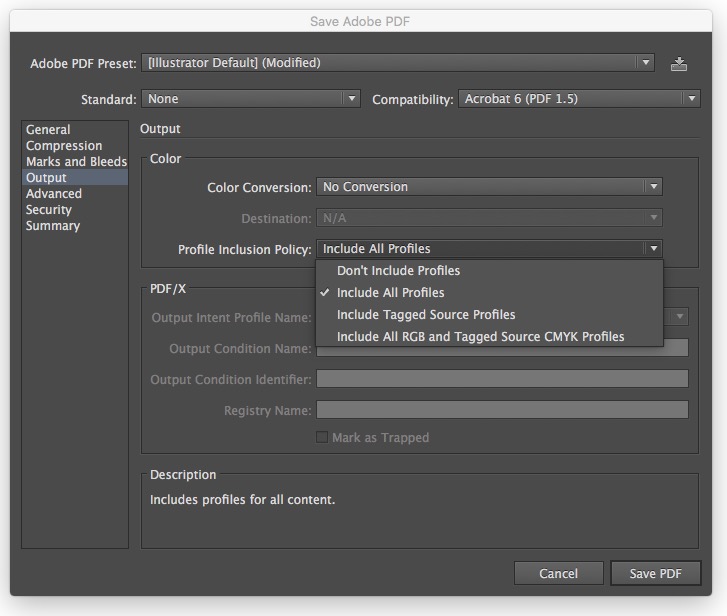Click the Output Intent Profile Name arrow
The width and height of the screenshot is (727, 616).
[679, 317]
